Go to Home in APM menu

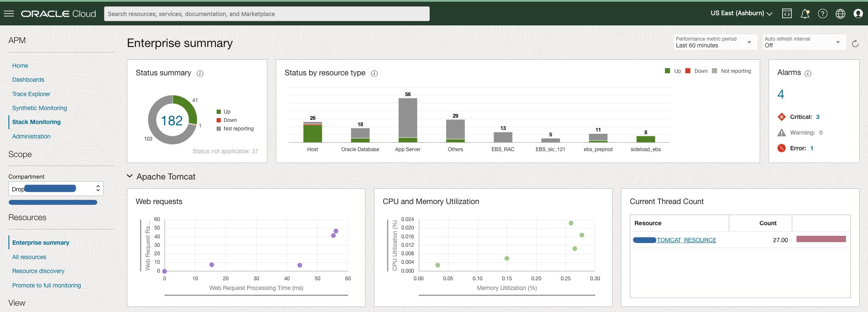(20, 66)
